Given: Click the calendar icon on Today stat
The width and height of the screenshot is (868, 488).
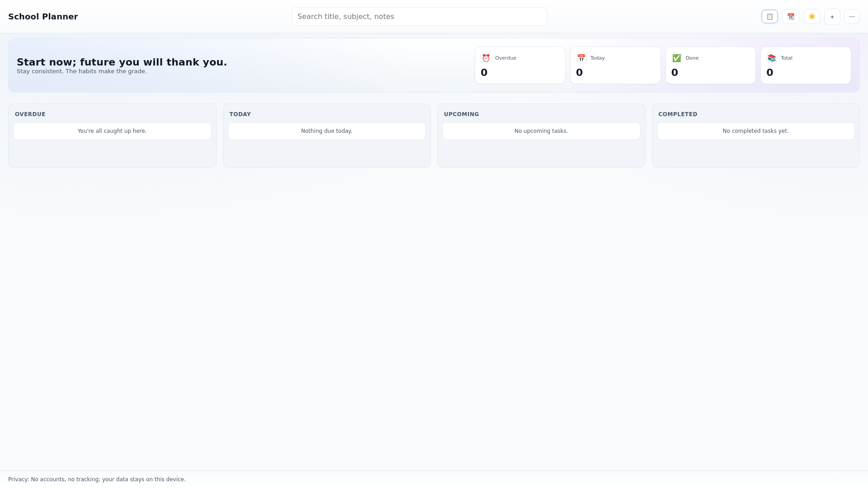Looking at the screenshot, I should coord(581,58).
